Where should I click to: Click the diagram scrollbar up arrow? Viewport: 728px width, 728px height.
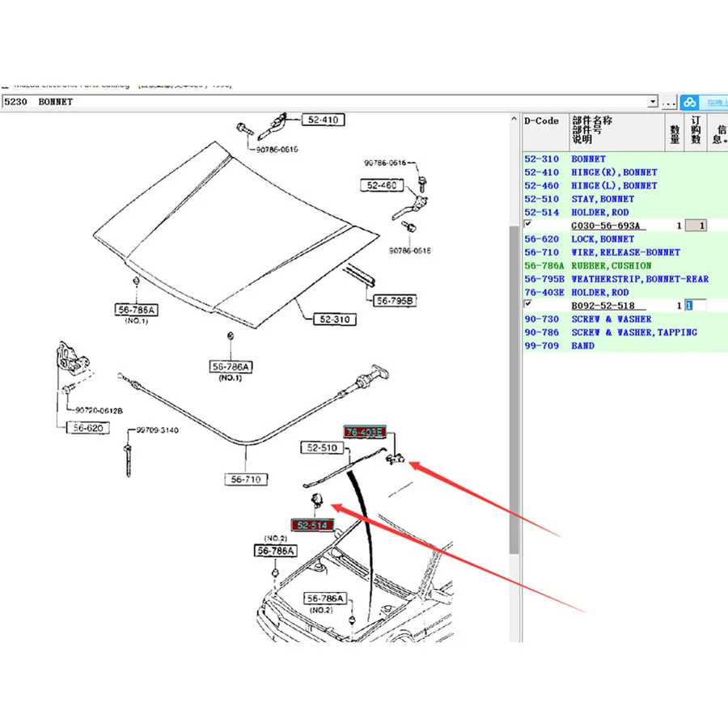pyautogui.click(x=514, y=119)
